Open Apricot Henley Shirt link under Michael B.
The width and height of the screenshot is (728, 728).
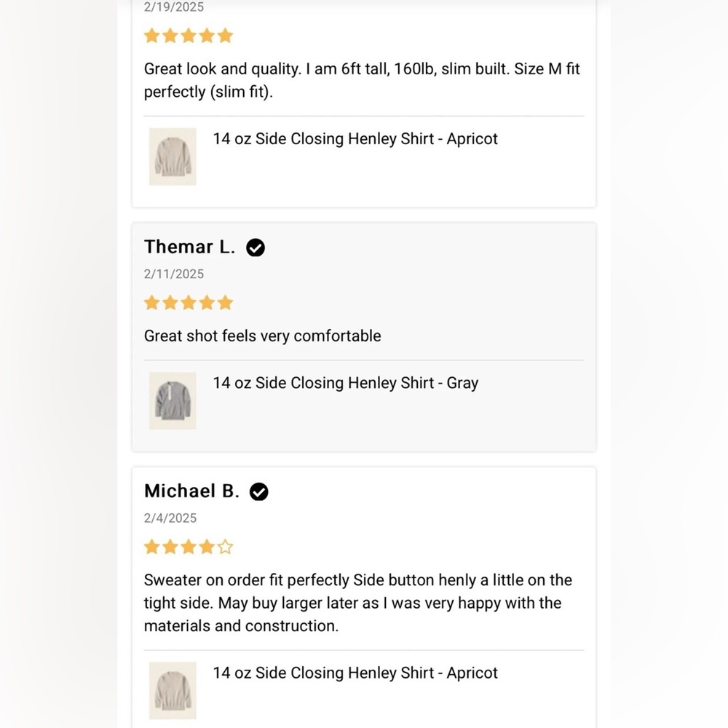coord(355,673)
